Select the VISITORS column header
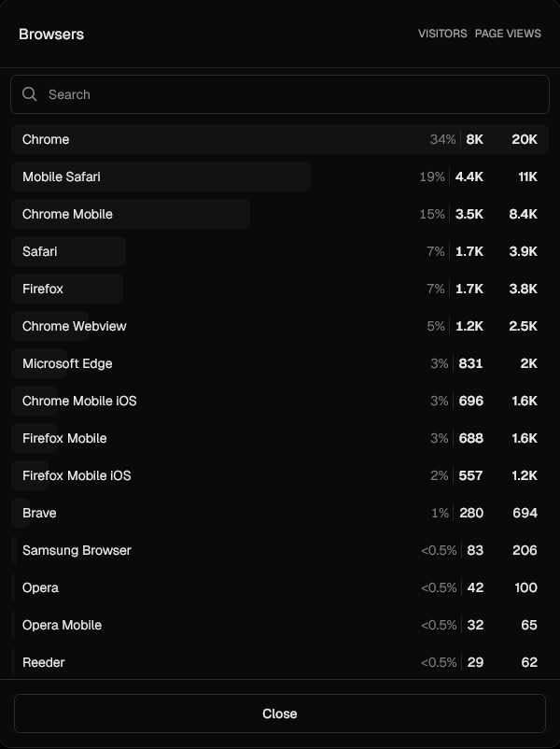 click(x=441, y=34)
